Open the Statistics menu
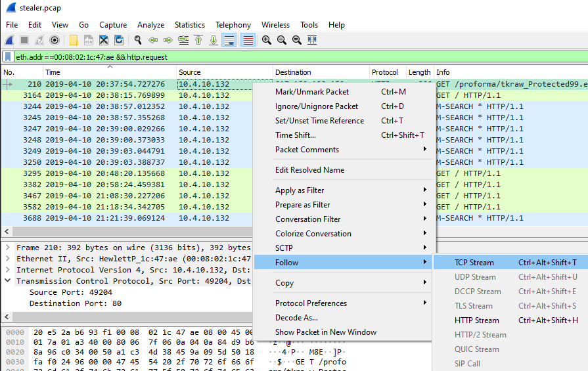The image size is (588, 371). (190, 25)
